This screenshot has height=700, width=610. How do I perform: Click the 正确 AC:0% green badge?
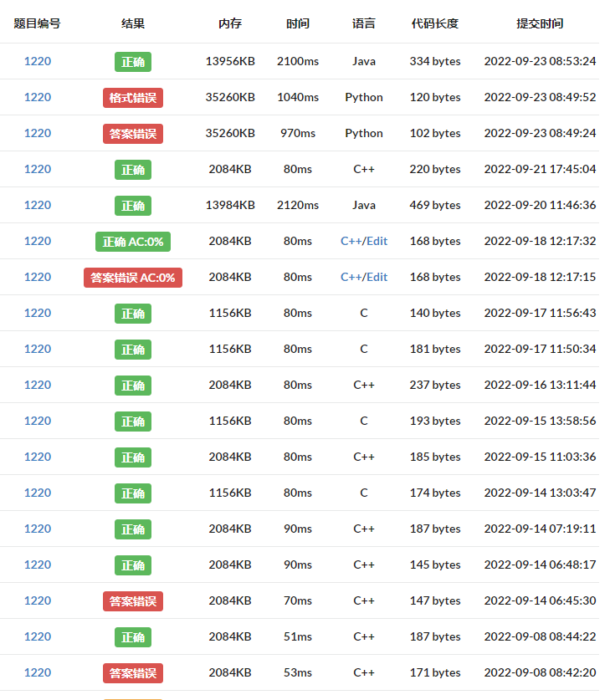[133, 242]
